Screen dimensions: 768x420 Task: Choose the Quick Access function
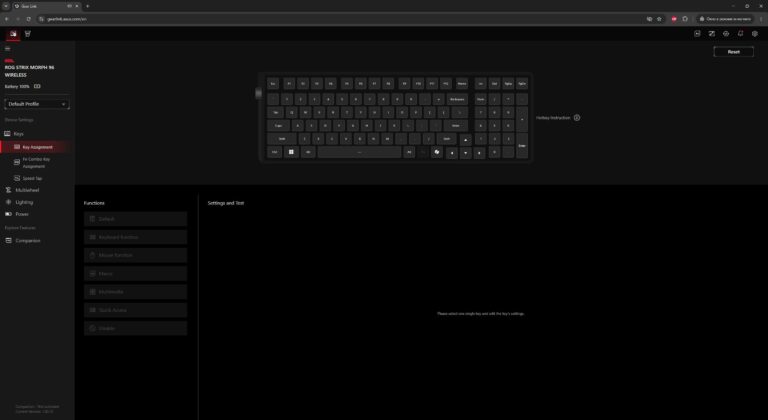pyautogui.click(x=135, y=310)
